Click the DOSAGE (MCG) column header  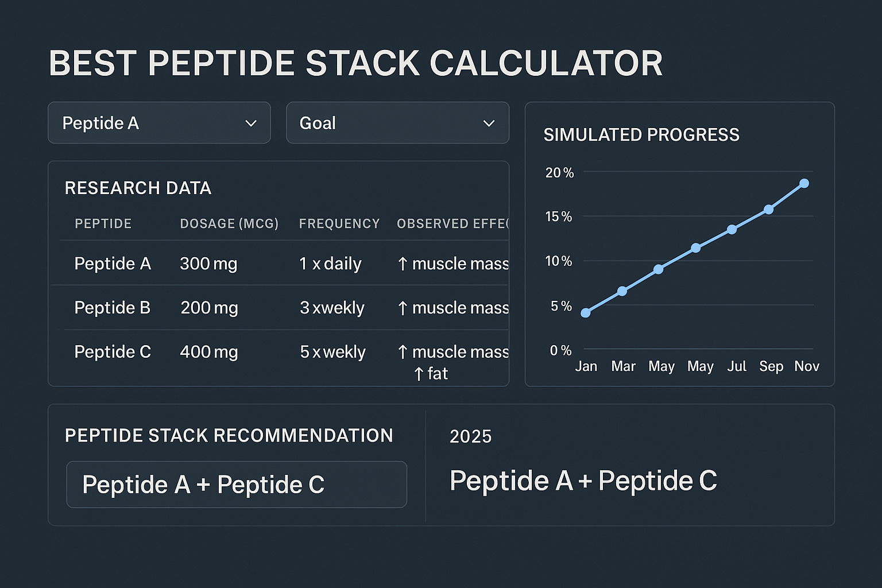tap(229, 224)
